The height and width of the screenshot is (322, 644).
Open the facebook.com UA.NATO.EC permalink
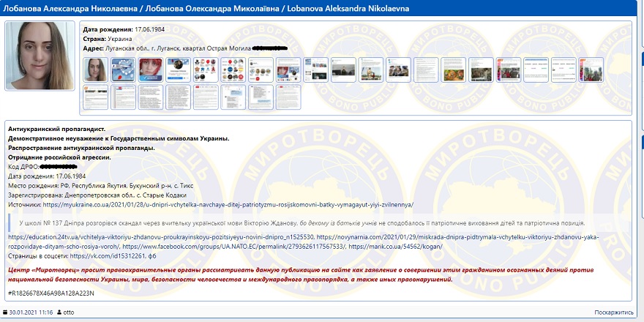[233, 247]
